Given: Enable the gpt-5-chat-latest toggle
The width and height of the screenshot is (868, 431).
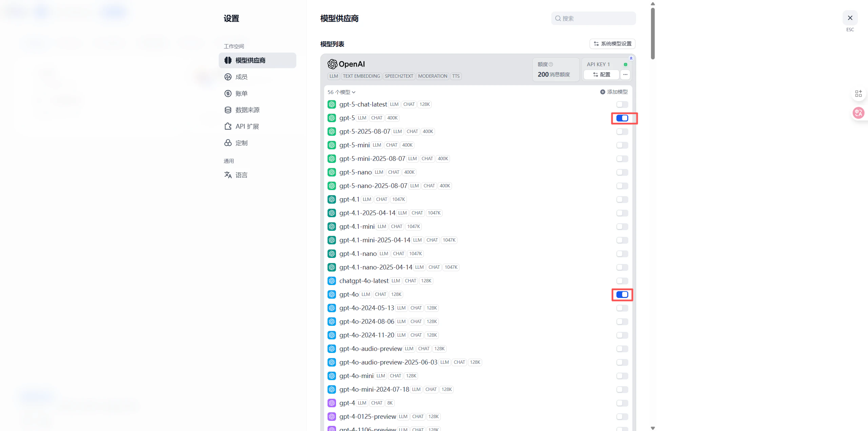Looking at the screenshot, I should click(x=622, y=105).
